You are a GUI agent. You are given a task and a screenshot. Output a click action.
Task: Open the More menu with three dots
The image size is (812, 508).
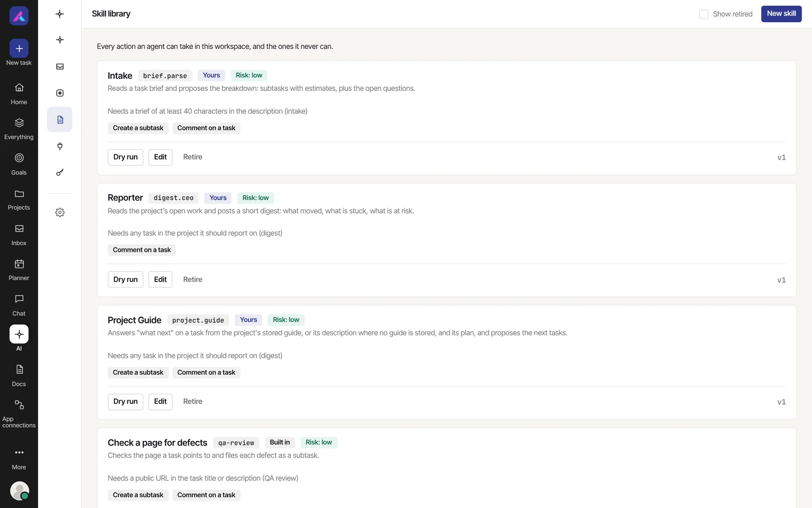(19, 459)
